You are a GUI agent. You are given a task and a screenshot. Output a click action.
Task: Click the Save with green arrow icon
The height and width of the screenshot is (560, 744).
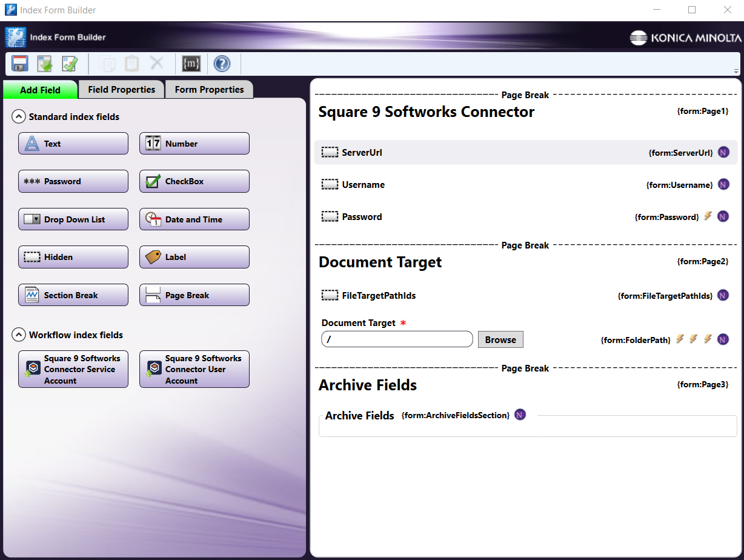coord(45,64)
